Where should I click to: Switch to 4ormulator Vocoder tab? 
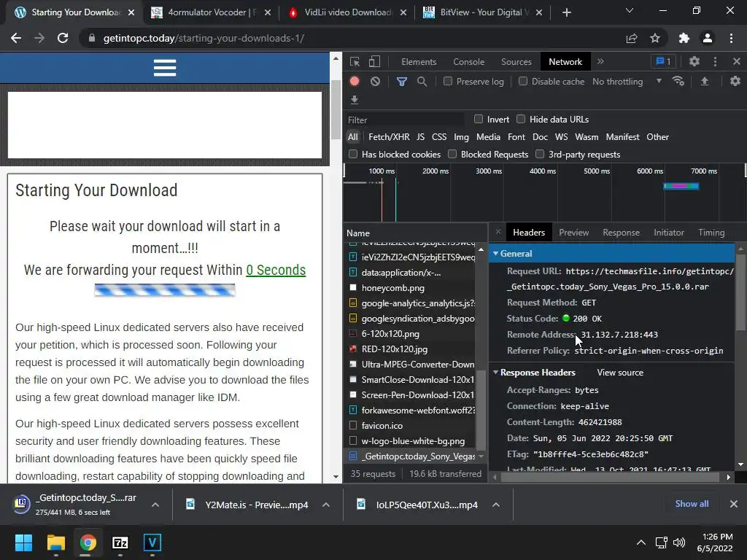coord(211,12)
